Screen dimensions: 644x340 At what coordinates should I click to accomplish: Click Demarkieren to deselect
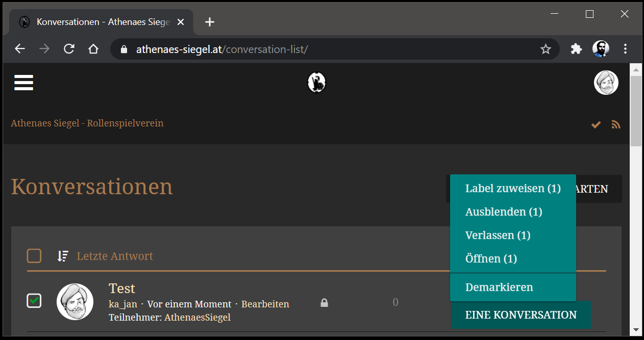pyautogui.click(x=499, y=287)
